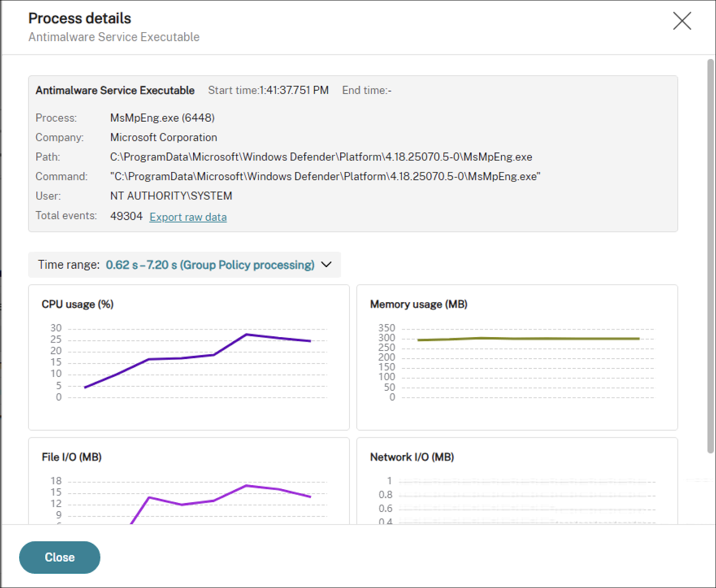Click the Memory usage (MB) chart title
The image size is (716, 588).
pyautogui.click(x=418, y=304)
